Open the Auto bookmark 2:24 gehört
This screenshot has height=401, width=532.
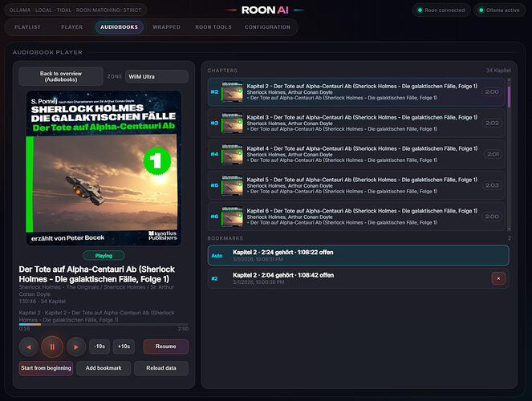tap(359, 255)
